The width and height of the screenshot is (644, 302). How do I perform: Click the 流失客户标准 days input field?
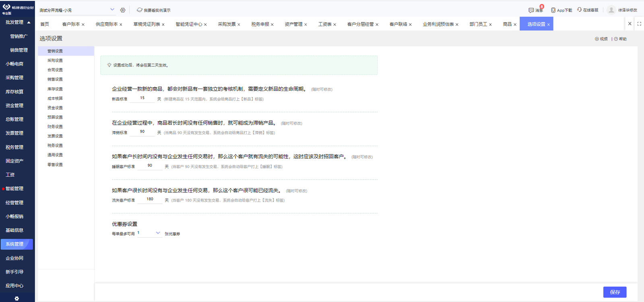[x=150, y=199]
